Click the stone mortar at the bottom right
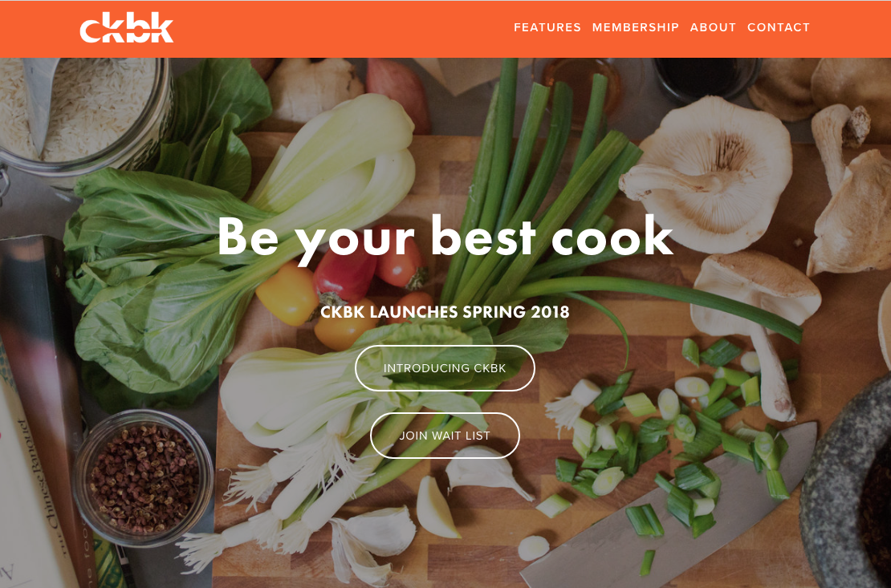The width and height of the screenshot is (891, 588). (x=847, y=489)
